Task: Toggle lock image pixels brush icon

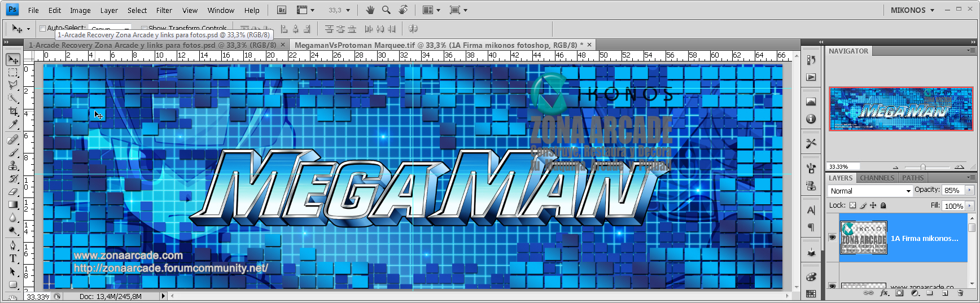Action: [863, 205]
